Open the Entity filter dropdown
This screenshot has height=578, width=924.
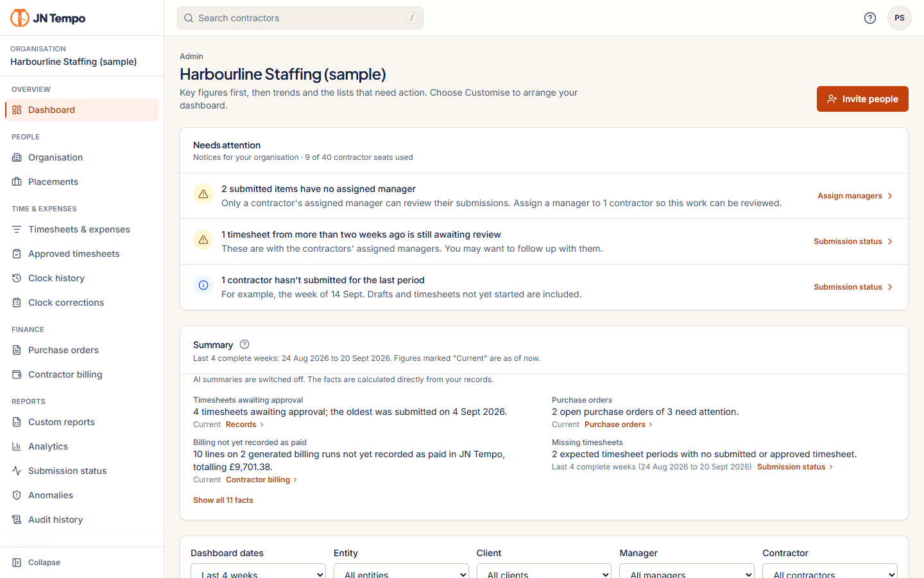coord(401,571)
